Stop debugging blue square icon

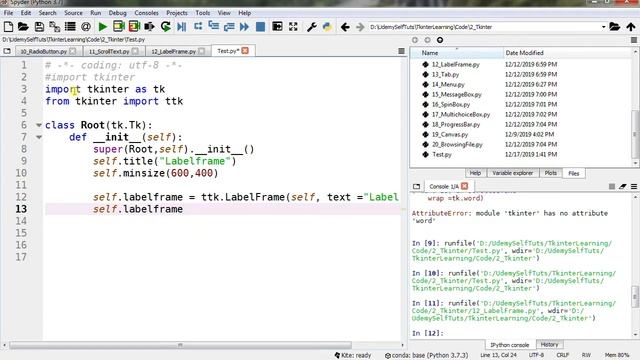[260, 27]
